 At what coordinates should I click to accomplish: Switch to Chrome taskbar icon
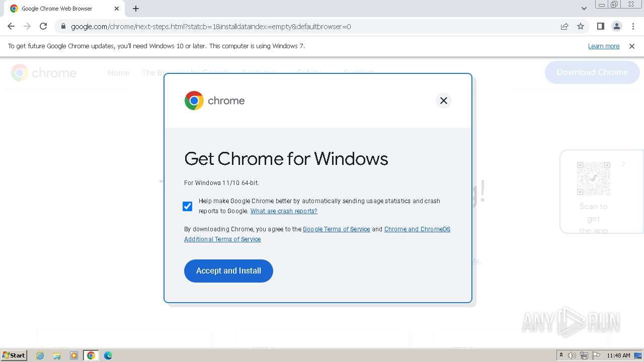91,355
